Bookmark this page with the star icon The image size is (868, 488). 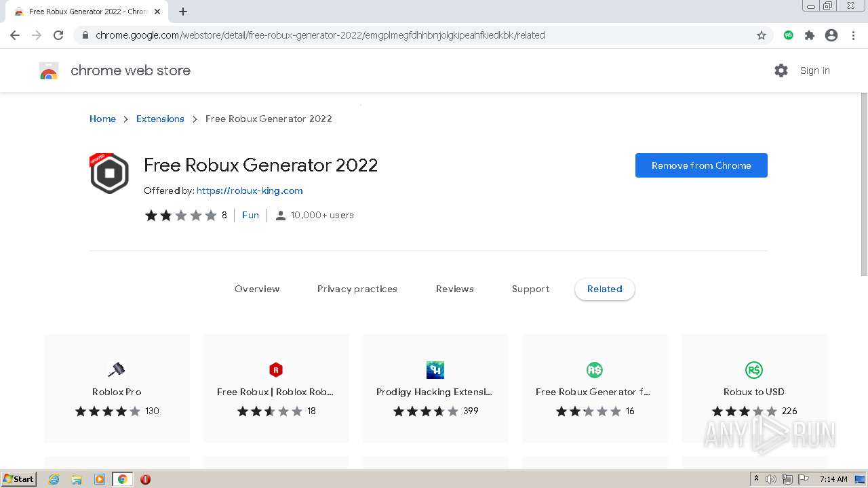coord(762,35)
